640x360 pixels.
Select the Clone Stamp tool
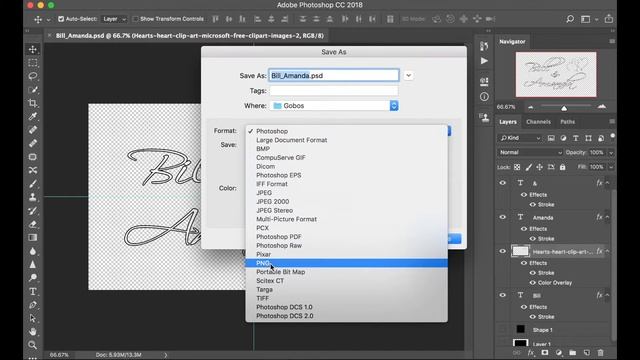pos(33,198)
